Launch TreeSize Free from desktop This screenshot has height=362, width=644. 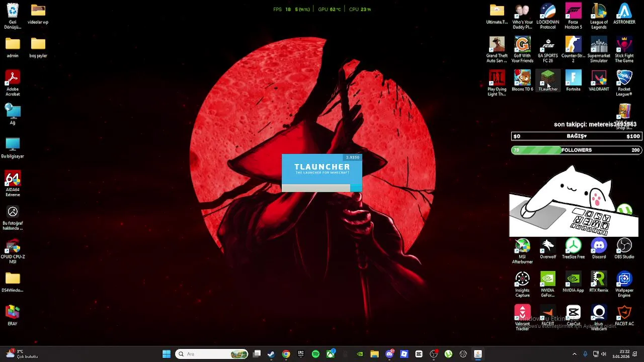coord(573,249)
